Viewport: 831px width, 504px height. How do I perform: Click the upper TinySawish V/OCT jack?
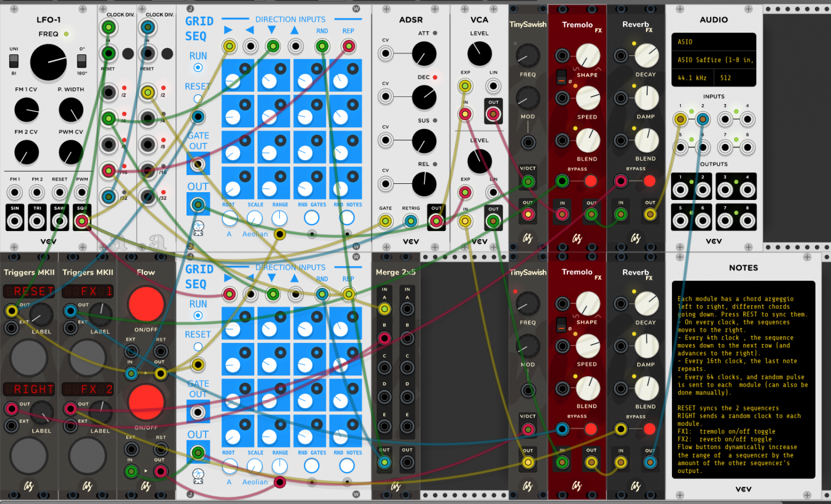[528, 181]
